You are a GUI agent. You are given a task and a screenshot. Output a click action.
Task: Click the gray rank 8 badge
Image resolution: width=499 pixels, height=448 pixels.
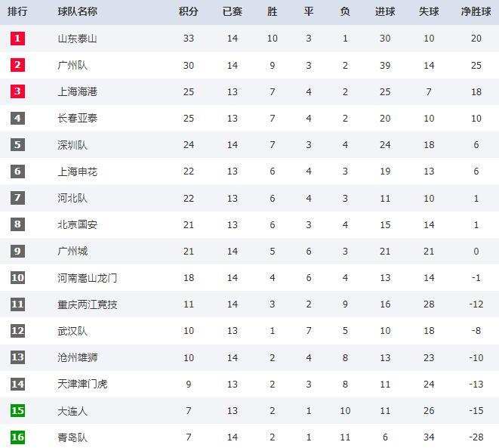pyautogui.click(x=17, y=224)
